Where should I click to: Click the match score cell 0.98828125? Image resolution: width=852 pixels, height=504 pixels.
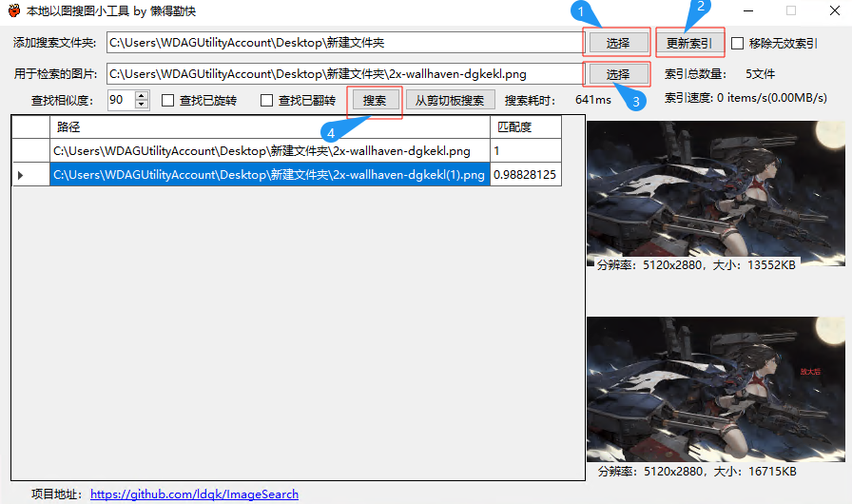click(x=526, y=175)
